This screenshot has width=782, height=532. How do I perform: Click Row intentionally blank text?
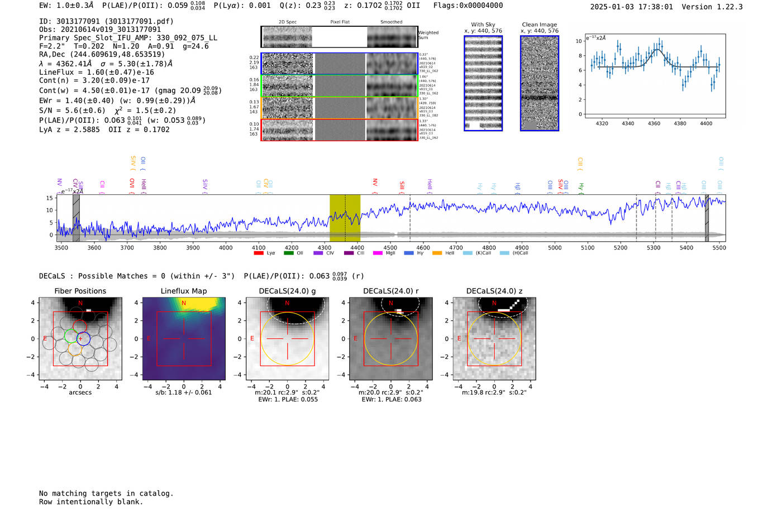(91, 502)
